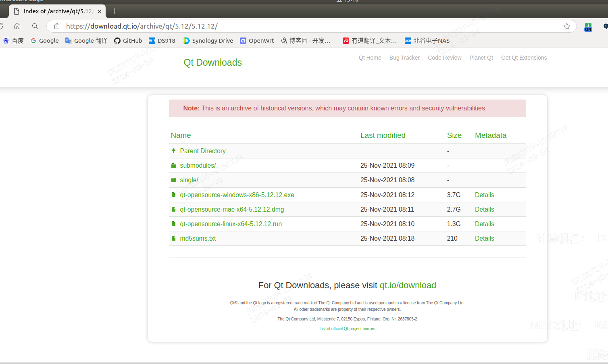
Task: Click the folder icon beside submodules/
Action: 174,165
